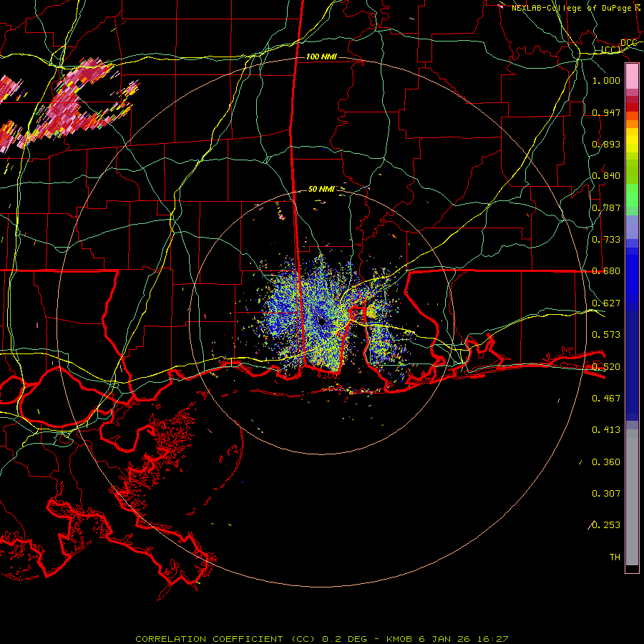Click the light pink color bar segment at 1.000
The image size is (644, 644).
tap(632, 77)
